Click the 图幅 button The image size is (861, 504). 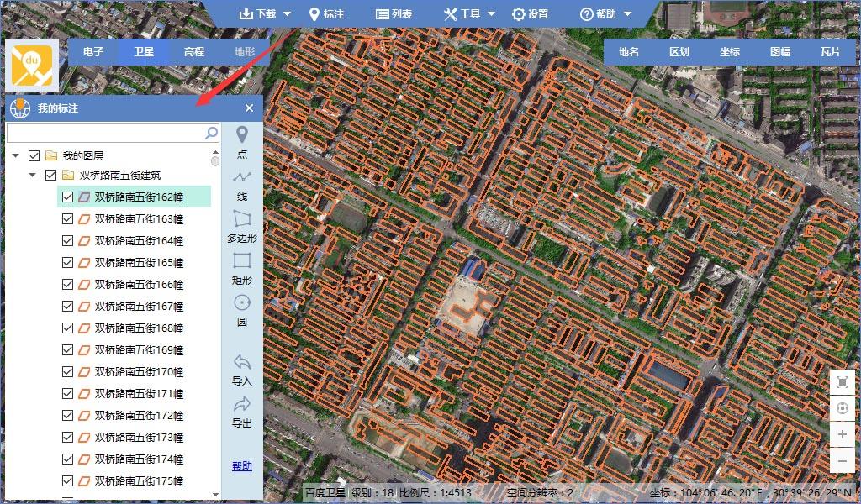coord(780,51)
